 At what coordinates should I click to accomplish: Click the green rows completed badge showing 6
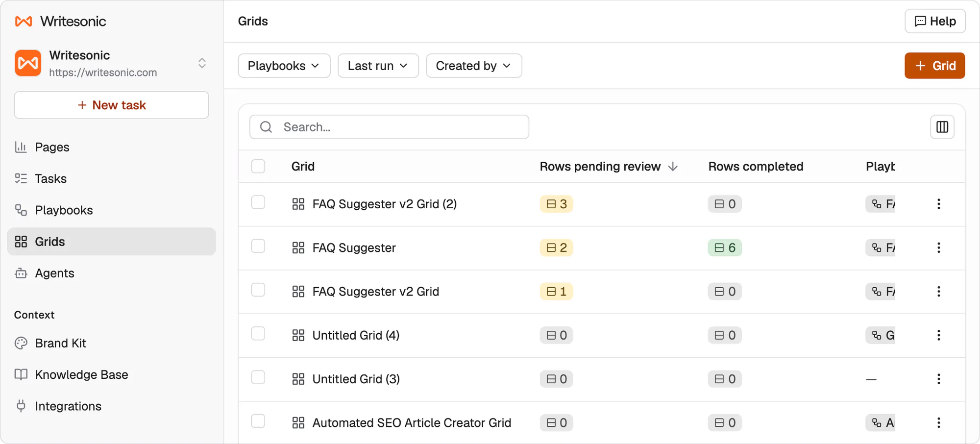[x=725, y=248]
